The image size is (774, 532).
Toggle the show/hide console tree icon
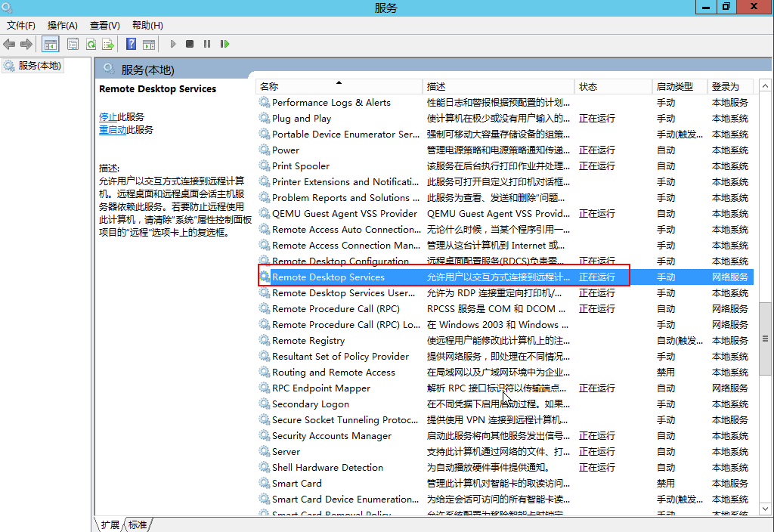[x=51, y=45]
